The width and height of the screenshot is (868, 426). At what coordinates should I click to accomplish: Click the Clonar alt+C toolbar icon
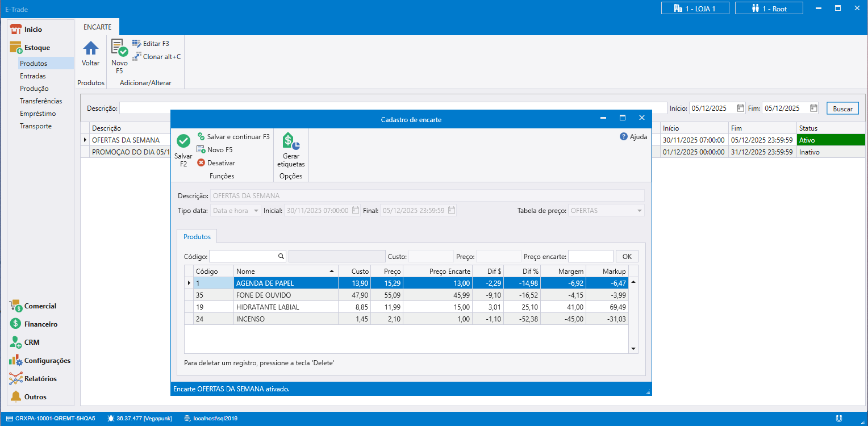coord(136,57)
